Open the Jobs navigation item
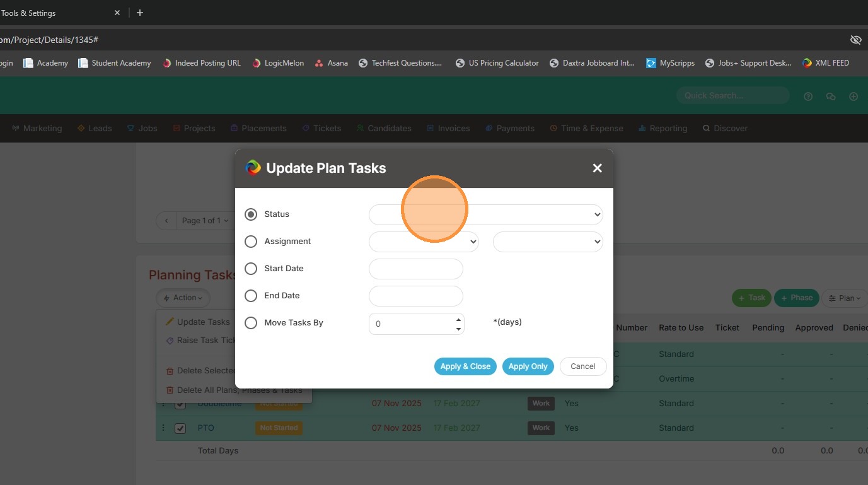Viewport: 868px width, 485px height. [x=142, y=128]
